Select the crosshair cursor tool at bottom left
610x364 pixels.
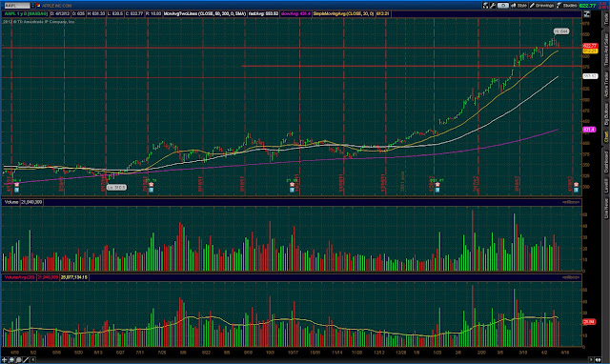coord(4,360)
